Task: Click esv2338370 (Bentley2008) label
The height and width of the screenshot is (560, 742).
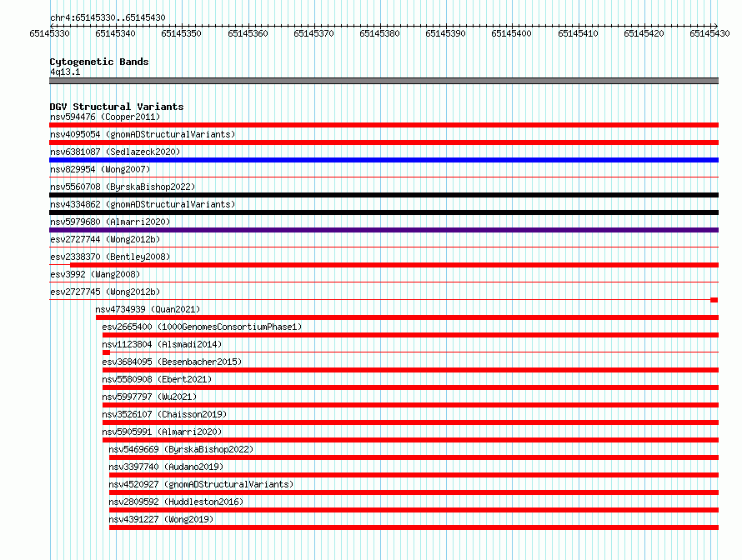Action: pos(110,257)
